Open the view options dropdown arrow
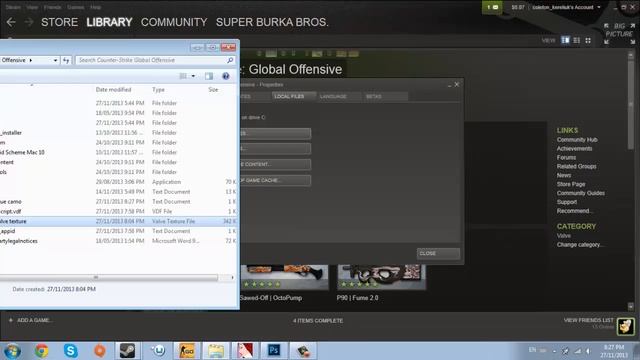640x360 pixels. [x=193, y=76]
